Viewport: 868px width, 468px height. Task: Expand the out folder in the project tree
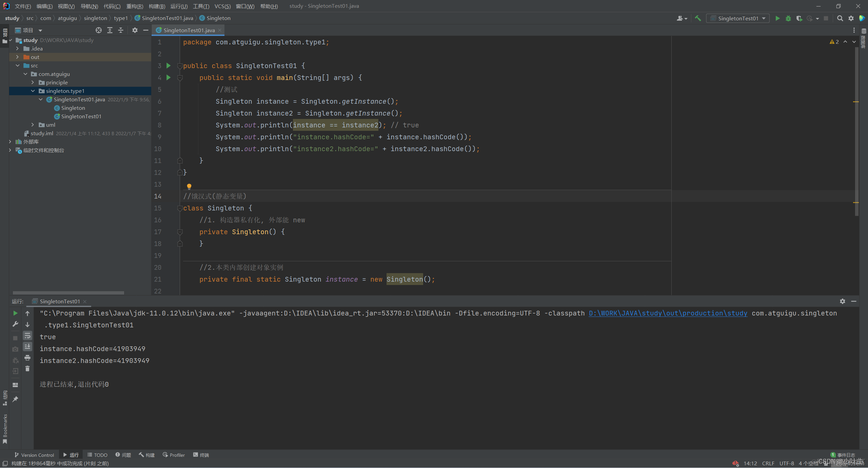[x=18, y=57]
